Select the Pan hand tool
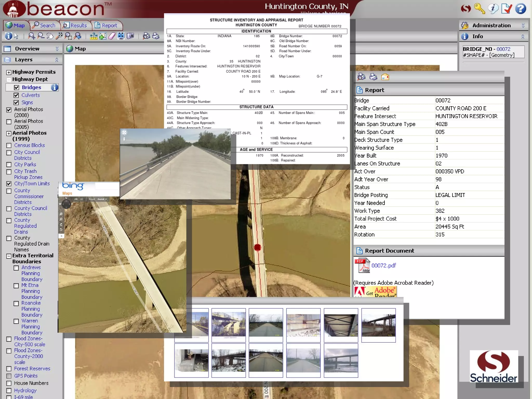Screen dimensions: 532x399 [x=50, y=36]
